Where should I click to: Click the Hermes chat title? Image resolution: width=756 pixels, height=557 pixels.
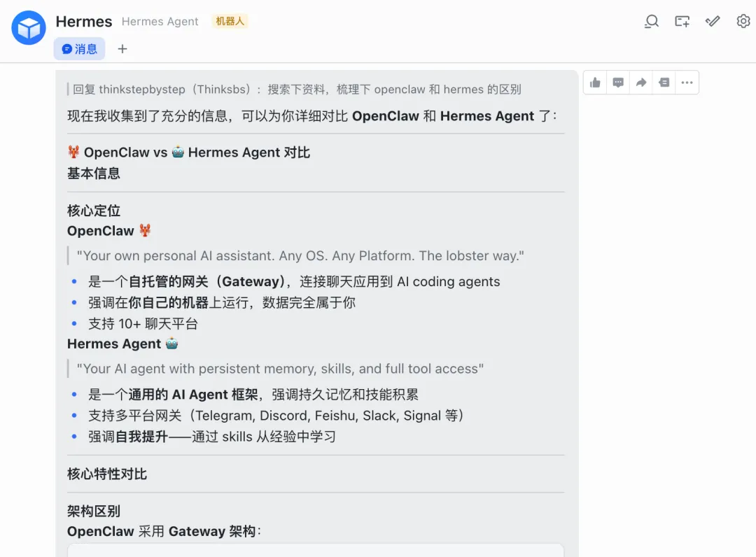pyautogui.click(x=84, y=22)
